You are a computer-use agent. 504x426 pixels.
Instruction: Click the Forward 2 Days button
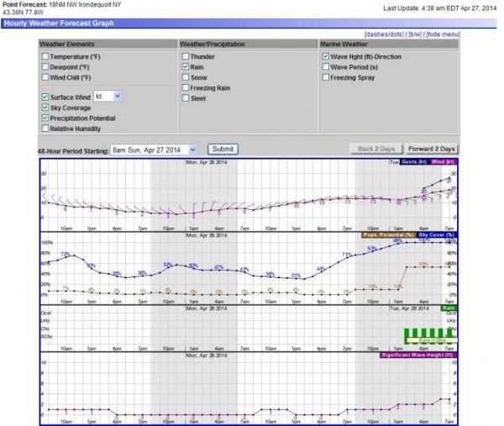tap(432, 149)
